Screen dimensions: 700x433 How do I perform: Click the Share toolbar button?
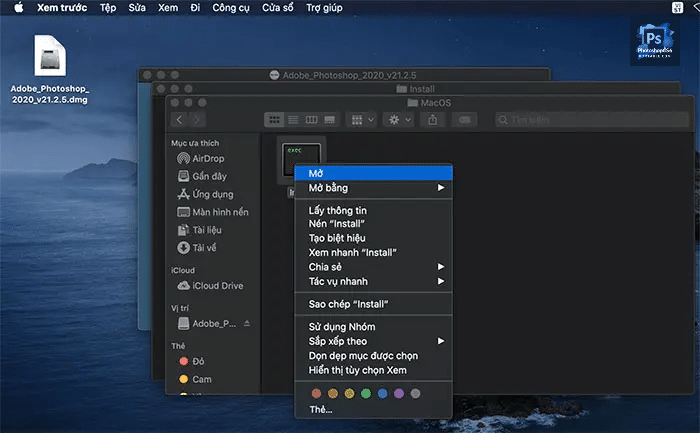point(433,119)
